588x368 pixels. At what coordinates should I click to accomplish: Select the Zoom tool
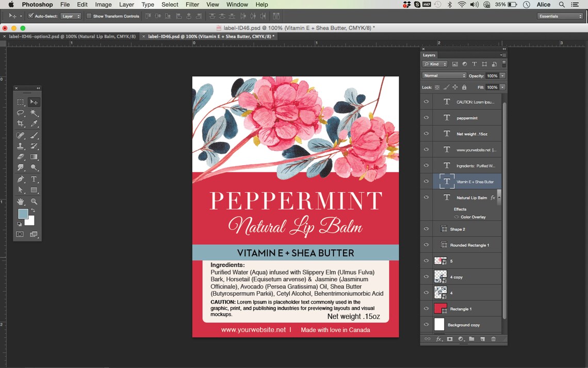pyautogui.click(x=34, y=201)
